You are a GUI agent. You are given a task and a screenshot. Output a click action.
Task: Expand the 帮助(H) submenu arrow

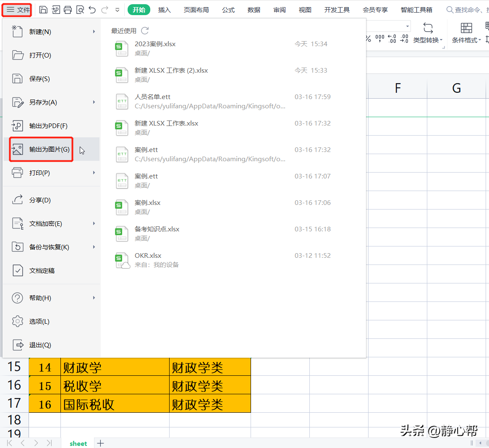(94, 298)
